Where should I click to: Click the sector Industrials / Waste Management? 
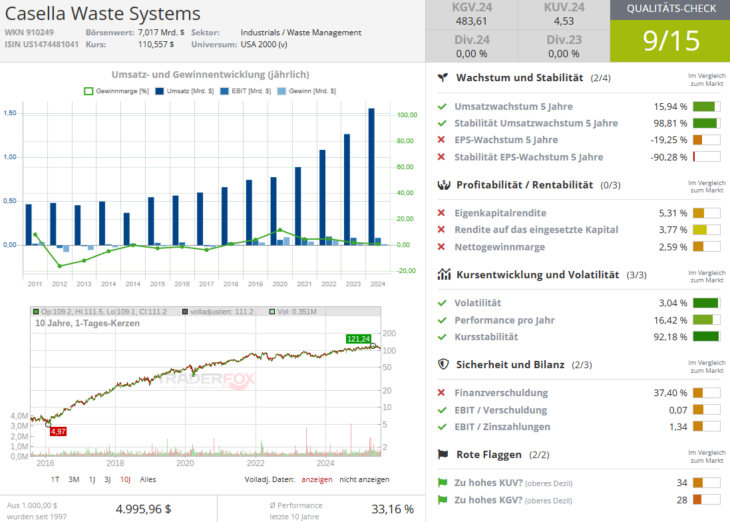[x=301, y=33]
